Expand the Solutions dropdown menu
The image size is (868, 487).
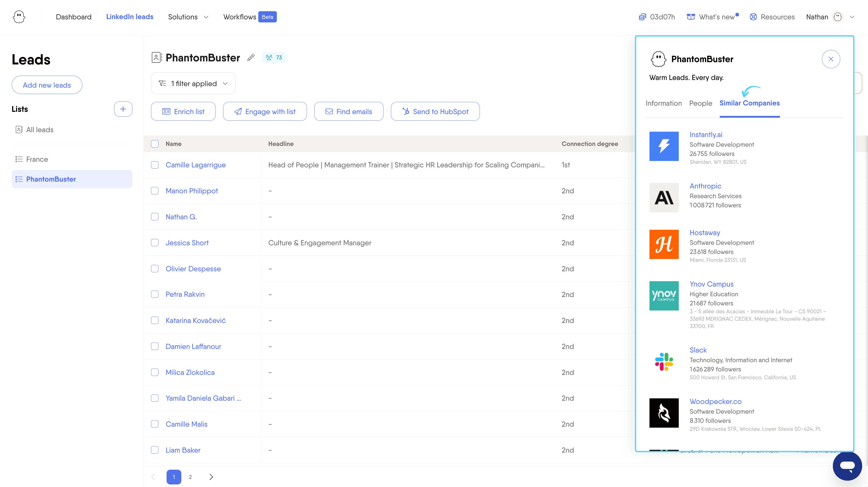tap(188, 17)
